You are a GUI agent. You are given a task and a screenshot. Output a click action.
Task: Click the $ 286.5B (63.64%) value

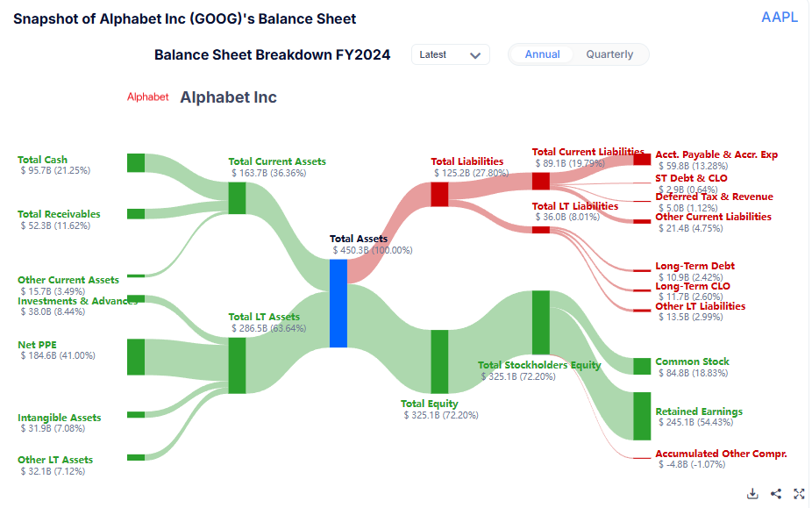point(269,329)
